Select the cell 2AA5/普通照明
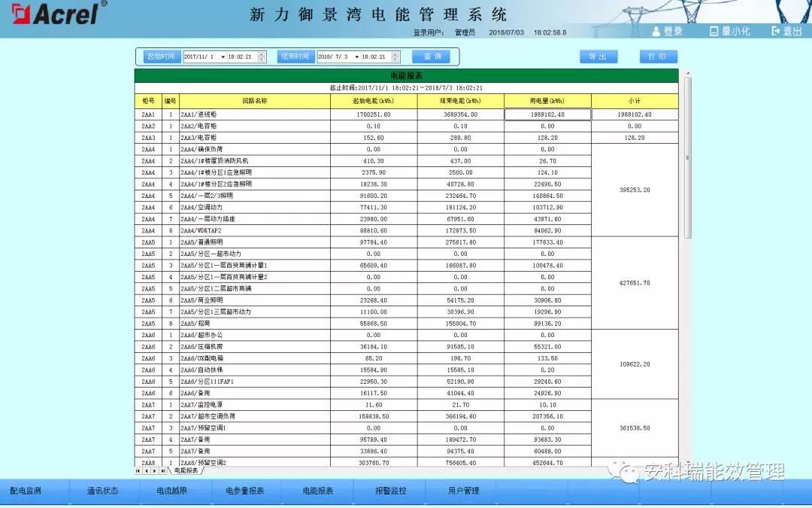This screenshot has height=508, width=812. tap(255, 242)
